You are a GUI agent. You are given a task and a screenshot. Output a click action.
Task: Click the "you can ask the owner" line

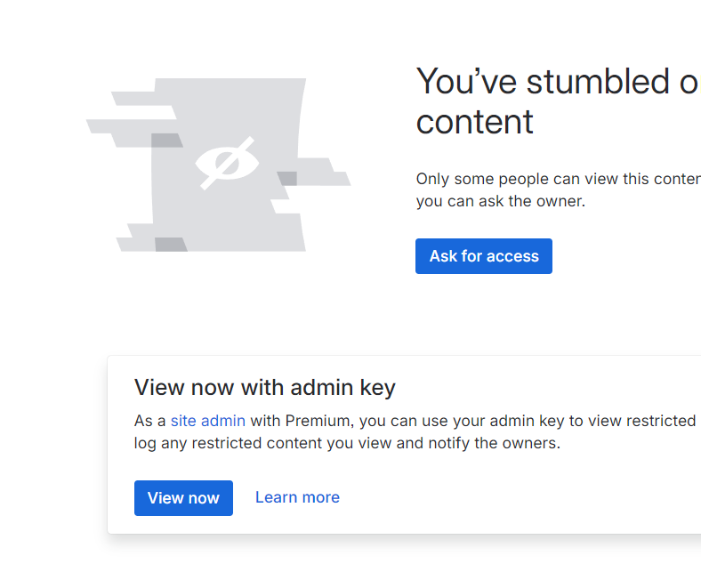point(500,201)
